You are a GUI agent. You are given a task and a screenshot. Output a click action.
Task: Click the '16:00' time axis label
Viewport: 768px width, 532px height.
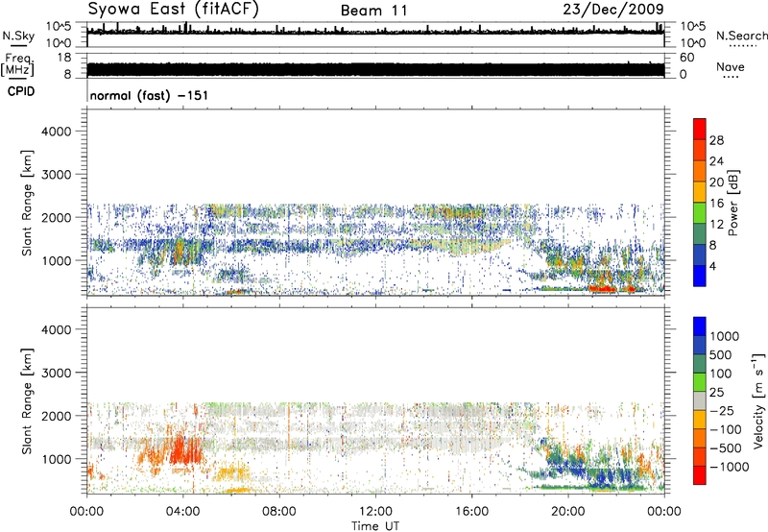pos(471,512)
